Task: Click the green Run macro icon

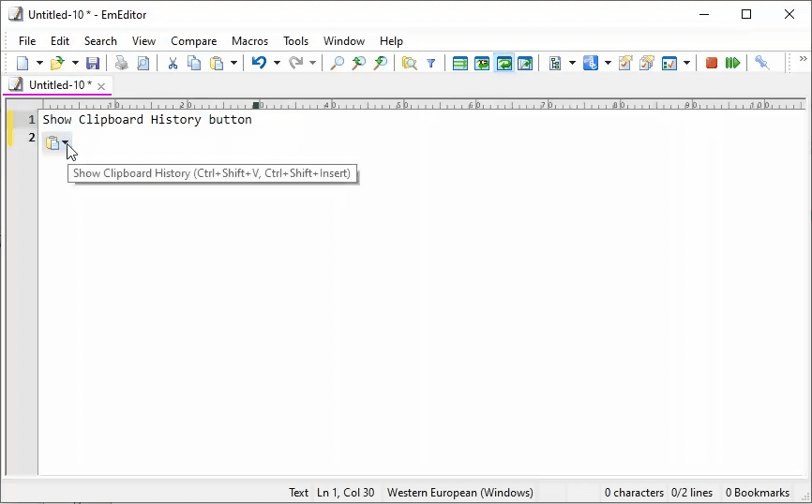Action: [732, 63]
